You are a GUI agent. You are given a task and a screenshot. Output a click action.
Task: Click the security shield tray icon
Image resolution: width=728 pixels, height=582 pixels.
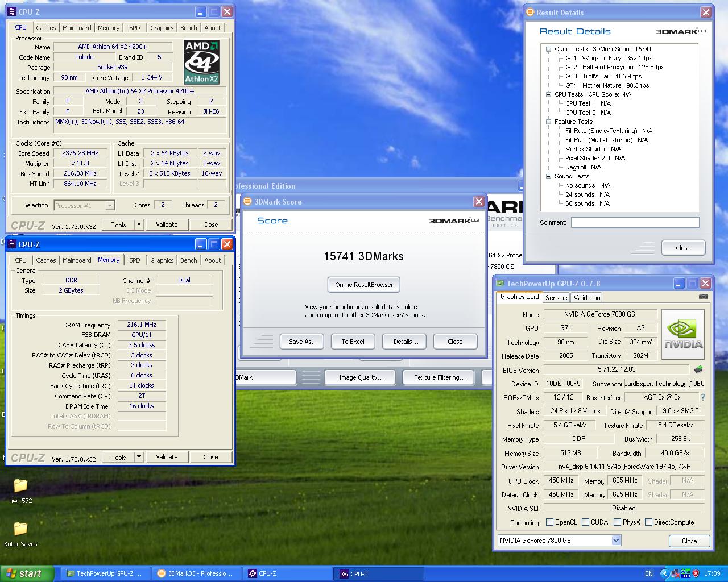[x=696, y=573]
